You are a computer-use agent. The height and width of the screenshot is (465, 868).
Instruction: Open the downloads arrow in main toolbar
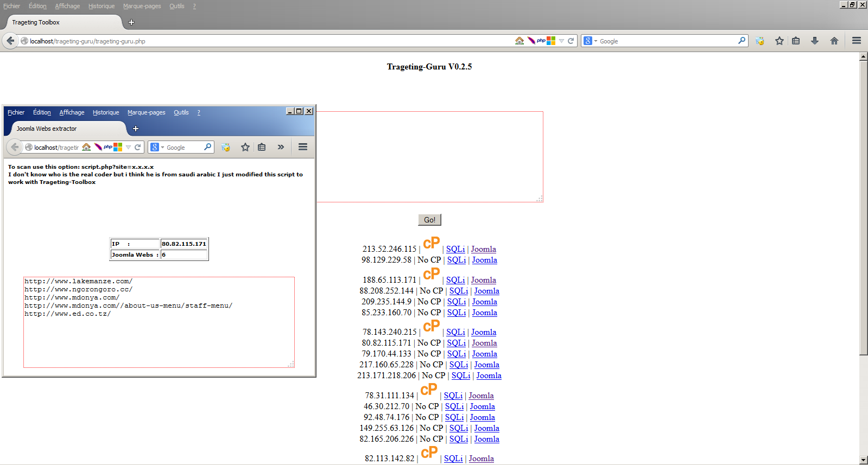pyautogui.click(x=815, y=41)
